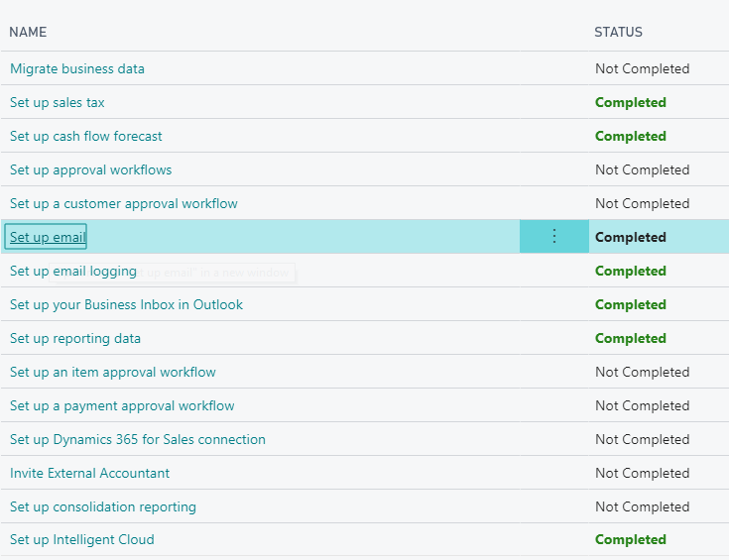
Task: Select Not Completed status of payment approval workflow
Action: 642,405
